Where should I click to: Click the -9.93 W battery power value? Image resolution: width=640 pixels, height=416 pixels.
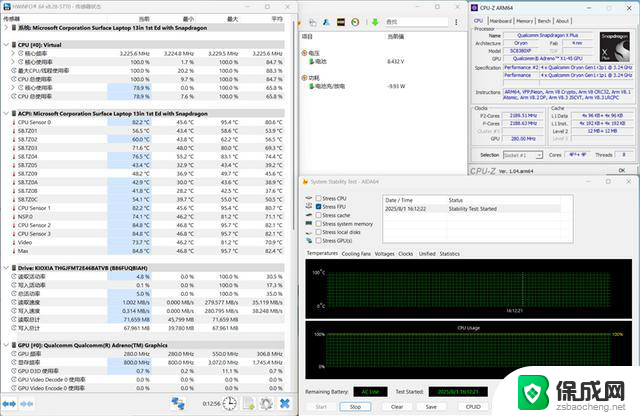tap(396, 86)
